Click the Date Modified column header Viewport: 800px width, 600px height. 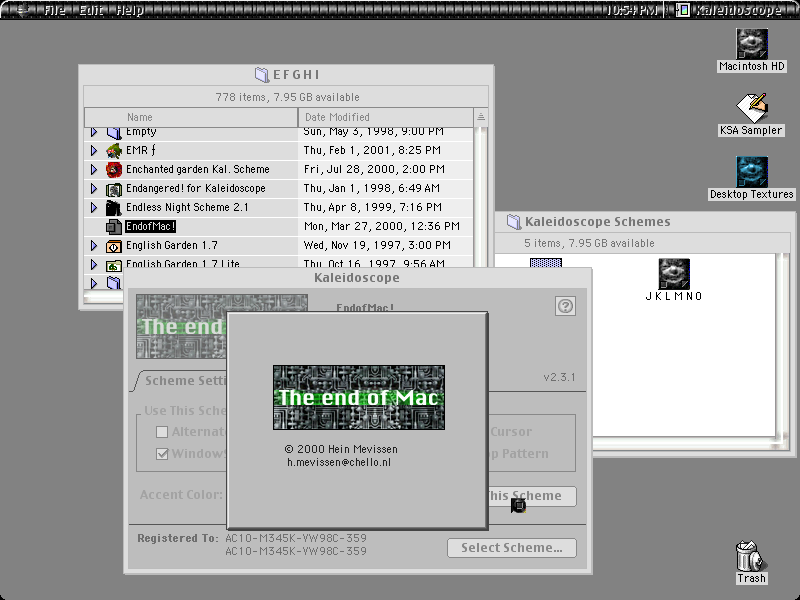(386, 117)
